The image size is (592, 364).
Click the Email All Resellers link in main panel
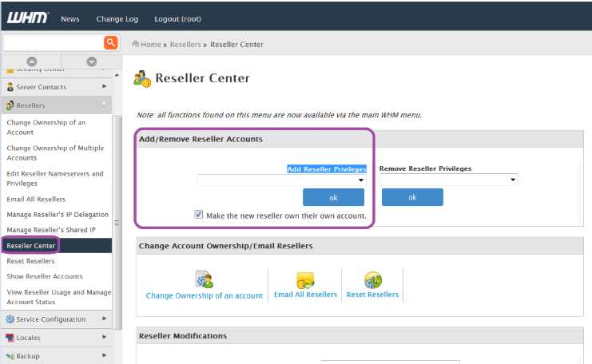[305, 295]
